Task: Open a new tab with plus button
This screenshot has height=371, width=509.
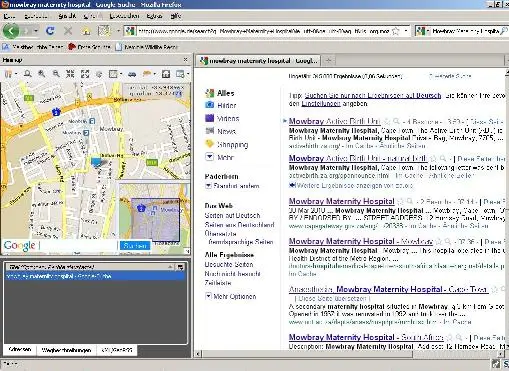Action: click(x=328, y=60)
